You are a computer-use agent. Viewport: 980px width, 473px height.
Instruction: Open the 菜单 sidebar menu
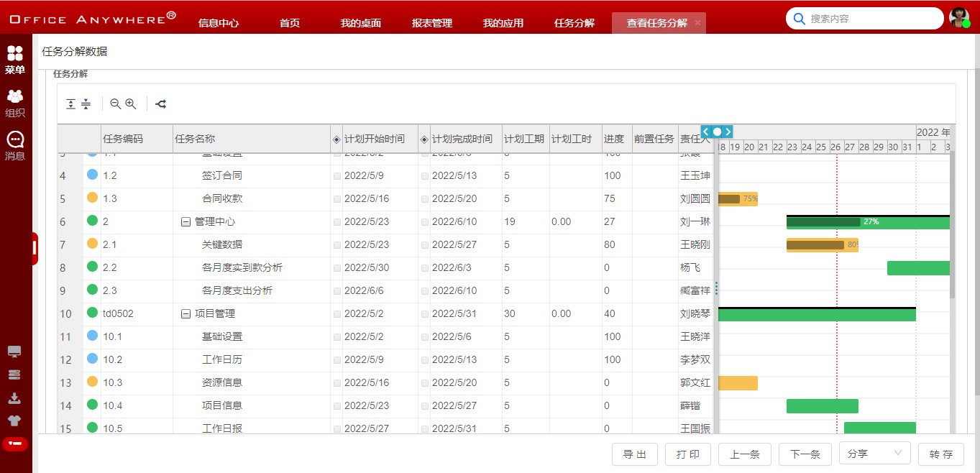point(15,60)
